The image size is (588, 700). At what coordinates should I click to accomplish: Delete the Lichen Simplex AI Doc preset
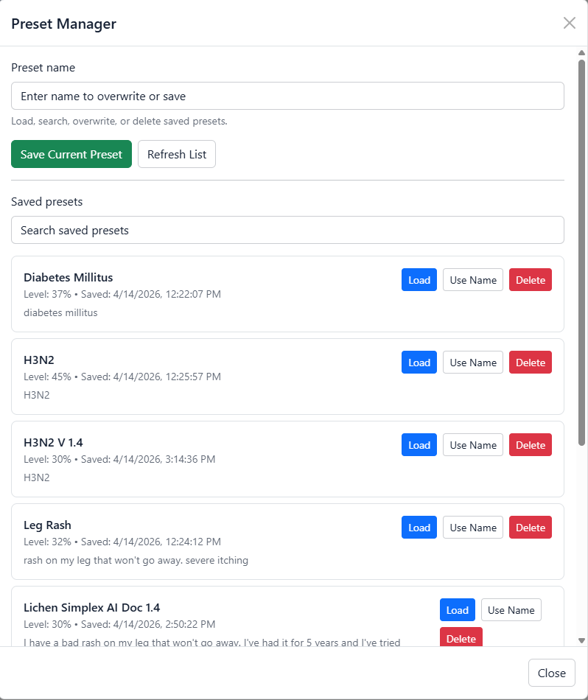tap(461, 638)
